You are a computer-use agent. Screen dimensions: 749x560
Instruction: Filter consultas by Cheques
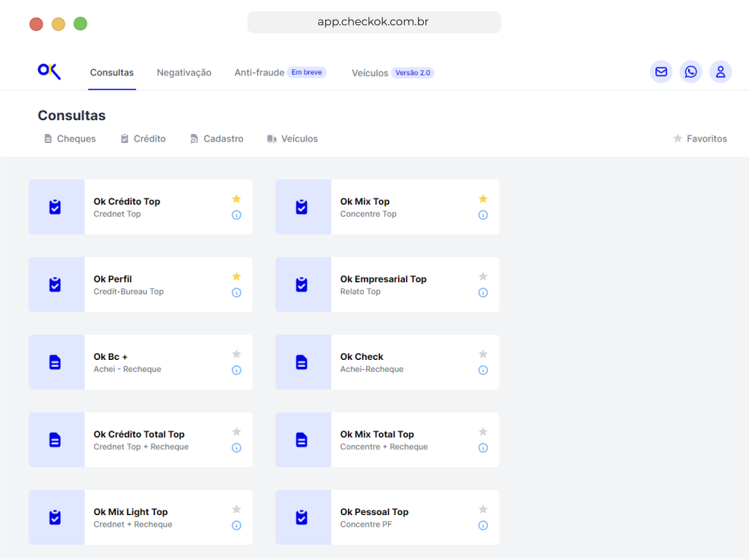[x=70, y=138]
